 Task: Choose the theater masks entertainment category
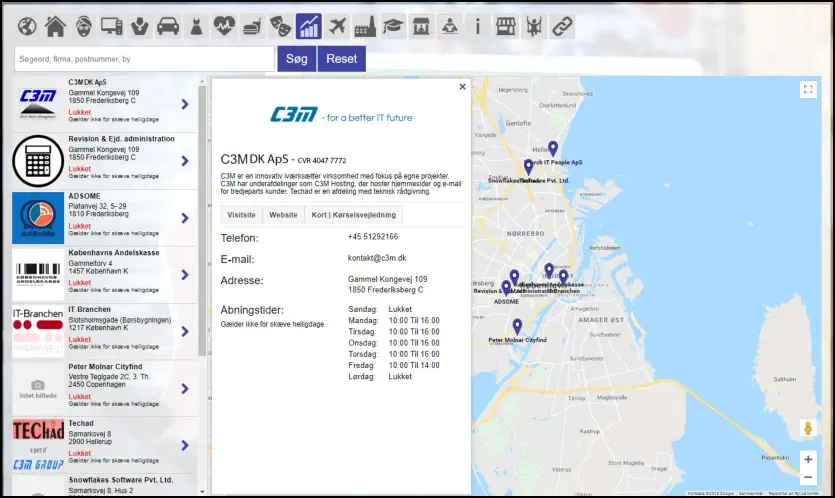281,26
